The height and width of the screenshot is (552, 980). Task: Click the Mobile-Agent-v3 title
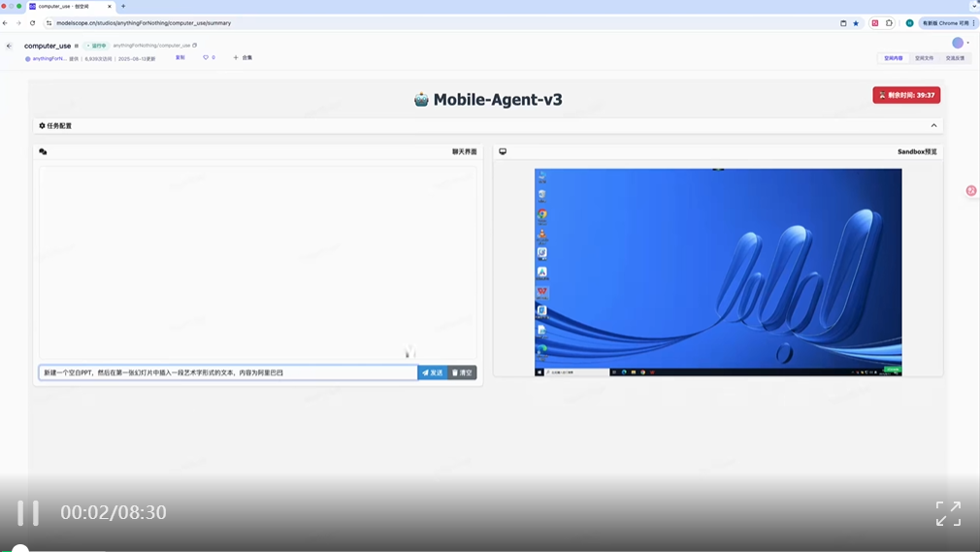pos(498,99)
